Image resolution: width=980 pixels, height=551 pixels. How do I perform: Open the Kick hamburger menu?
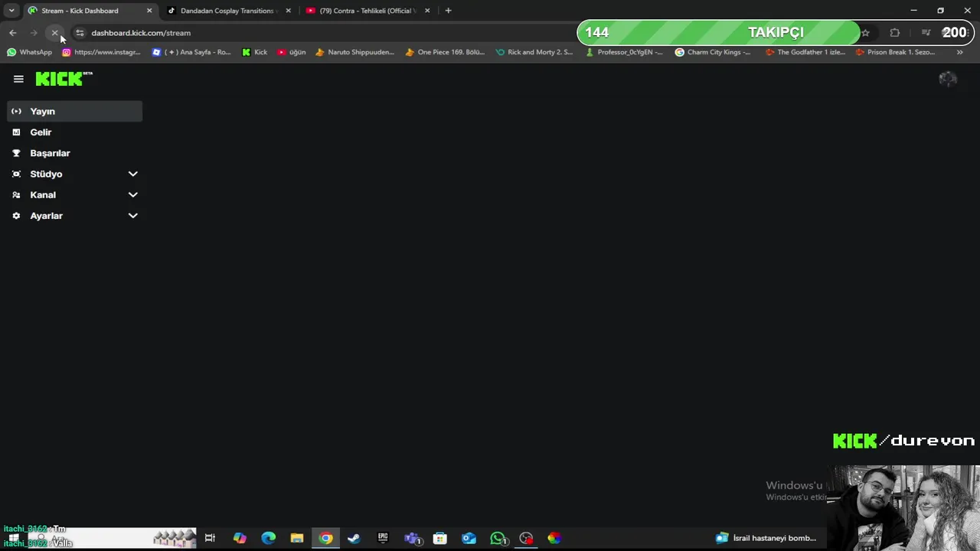click(x=18, y=79)
